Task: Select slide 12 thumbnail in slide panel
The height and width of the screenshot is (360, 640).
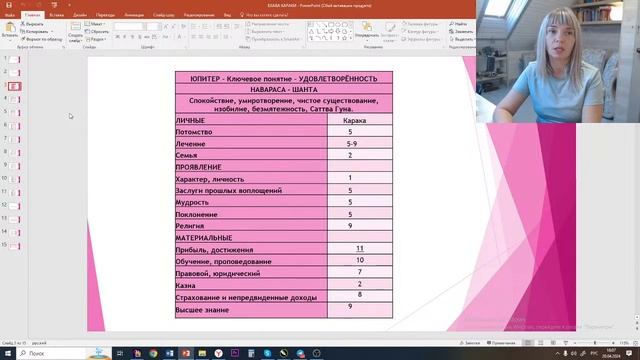Action: 14,206
